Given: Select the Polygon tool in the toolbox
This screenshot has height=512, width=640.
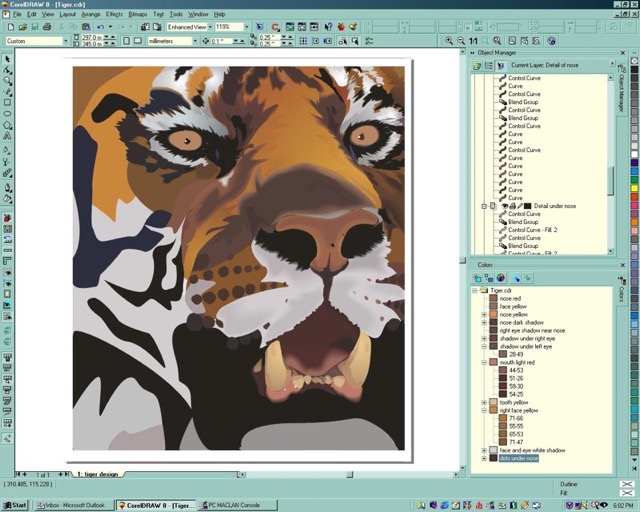Looking at the screenshot, I should [7, 125].
